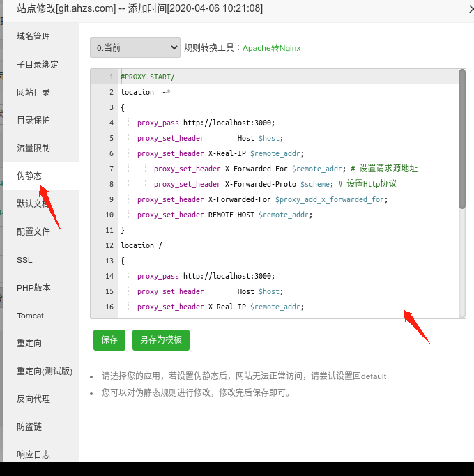474x476 pixels.
Task: Click REMOTE-HOST on line 10
Action: 231,215
